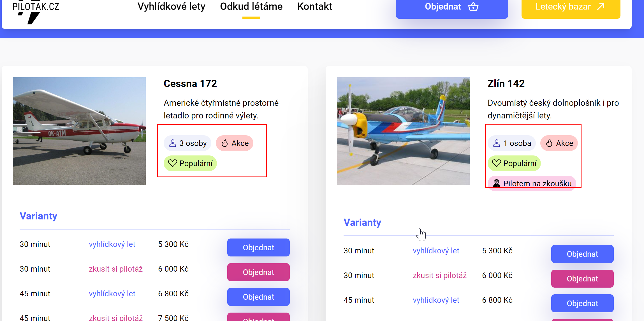The height and width of the screenshot is (321, 644).
Task: Order Zlín 30 minut vyhlídkový let for 5 300 Kč
Action: coord(582,254)
